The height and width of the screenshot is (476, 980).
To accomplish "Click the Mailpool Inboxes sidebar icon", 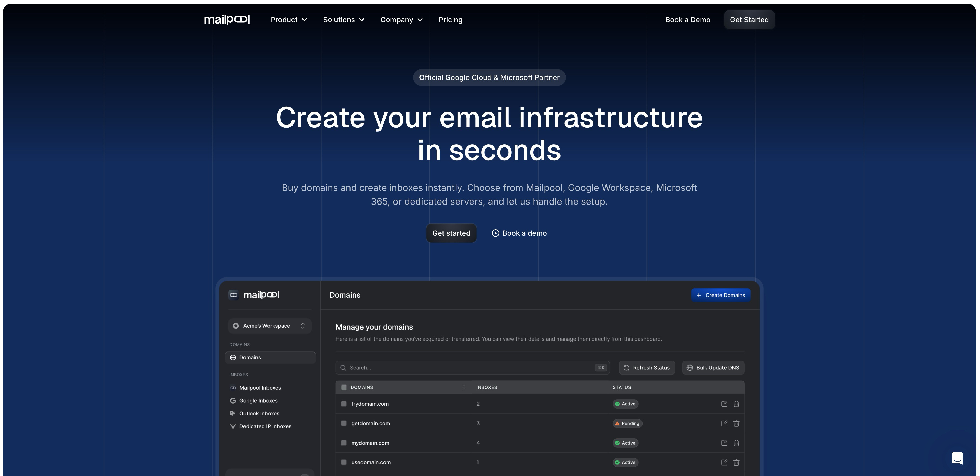I will (233, 388).
